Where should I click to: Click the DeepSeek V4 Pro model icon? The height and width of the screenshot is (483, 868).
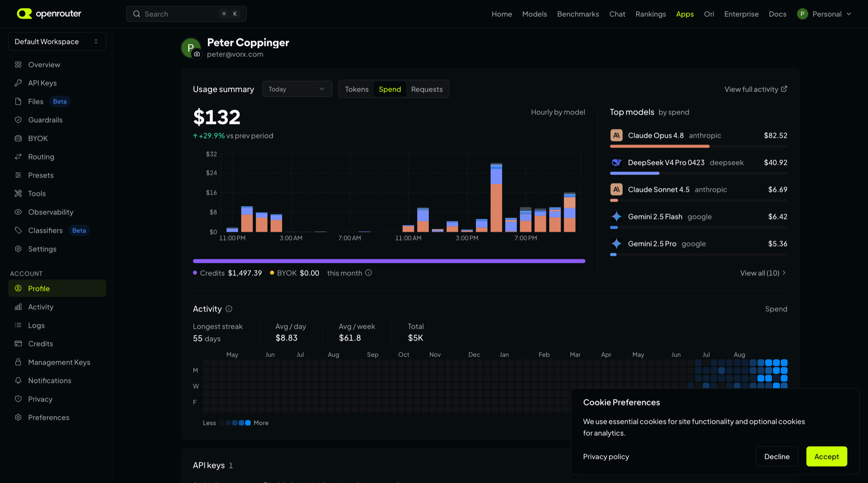pyautogui.click(x=616, y=163)
